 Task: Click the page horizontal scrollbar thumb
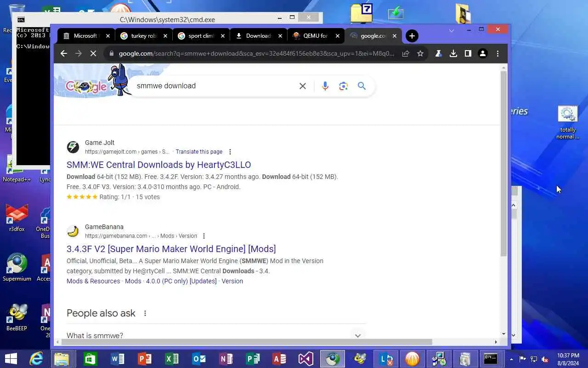coord(247,342)
